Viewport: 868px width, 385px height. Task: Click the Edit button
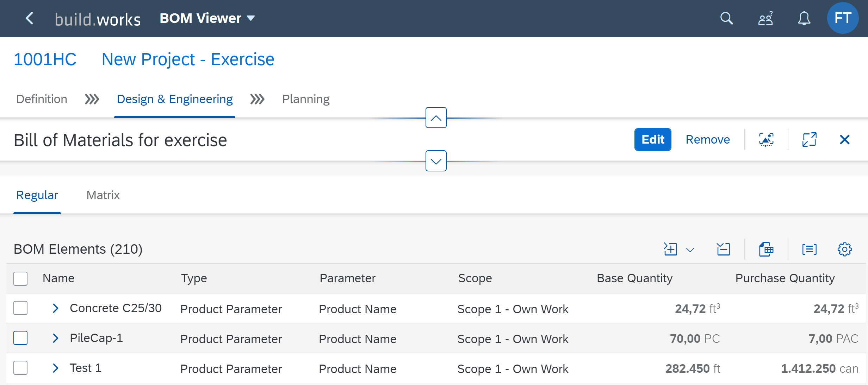tap(653, 140)
